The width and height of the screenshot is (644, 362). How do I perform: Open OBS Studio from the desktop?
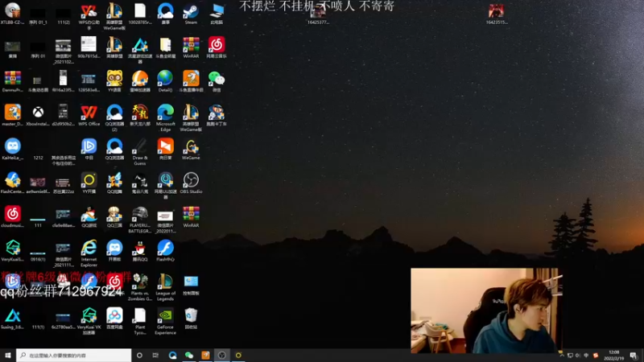[191, 183]
